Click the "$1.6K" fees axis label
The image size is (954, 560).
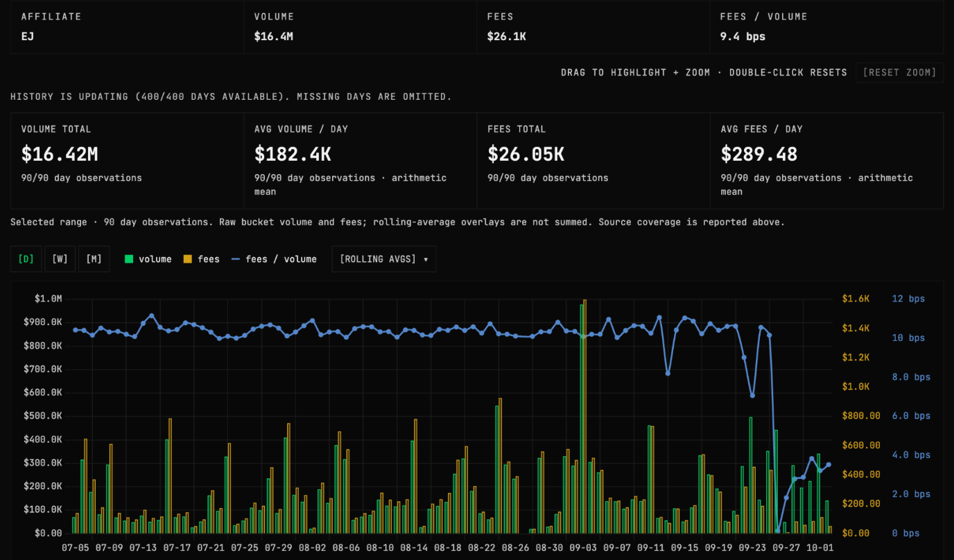click(856, 299)
